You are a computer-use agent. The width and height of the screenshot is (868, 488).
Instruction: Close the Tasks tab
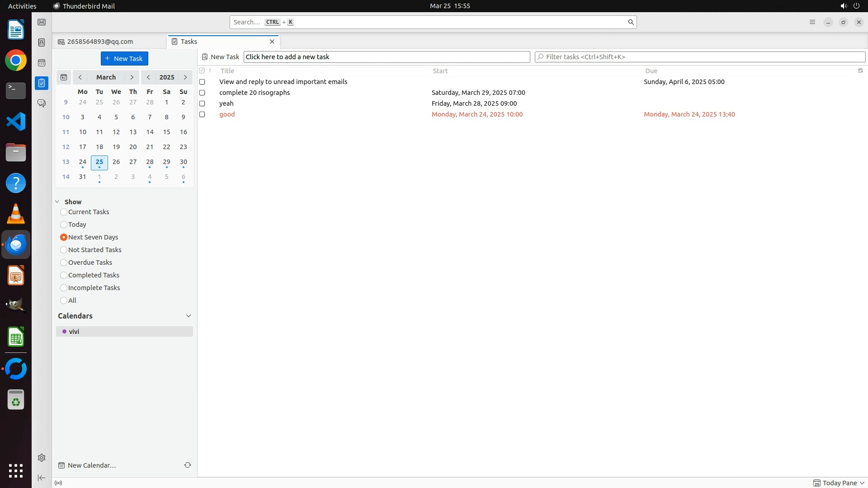coord(272,42)
